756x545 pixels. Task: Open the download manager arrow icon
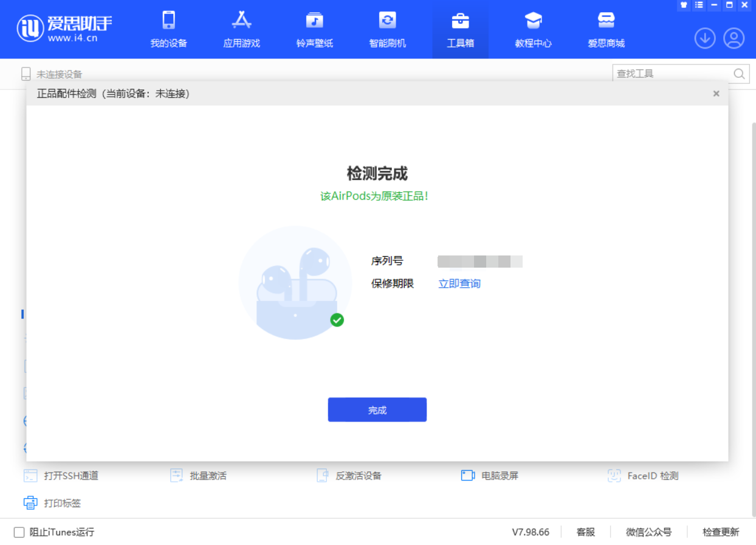pos(705,38)
